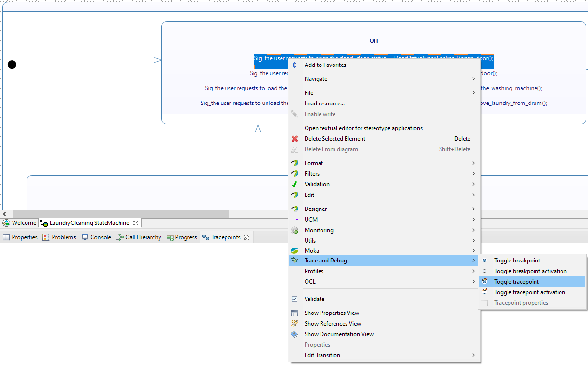Click the Designer menu icon

click(x=294, y=209)
